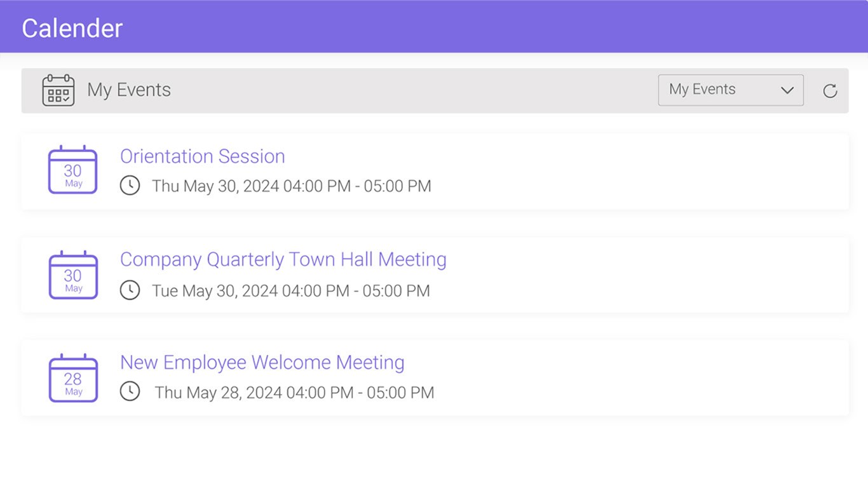Click the My Events calendar header icon
Image resolution: width=868 pixels, height=488 pixels.
pyautogui.click(x=58, y=90)
